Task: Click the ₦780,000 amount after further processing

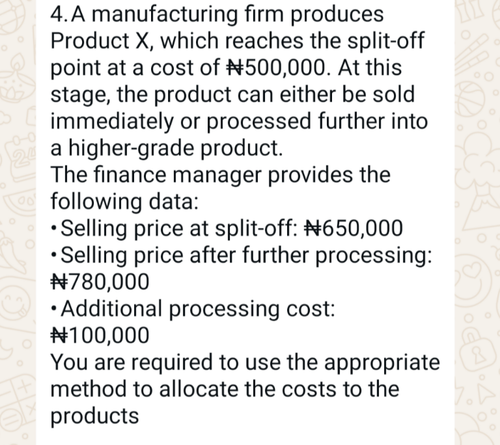Action: click(100, 282)
